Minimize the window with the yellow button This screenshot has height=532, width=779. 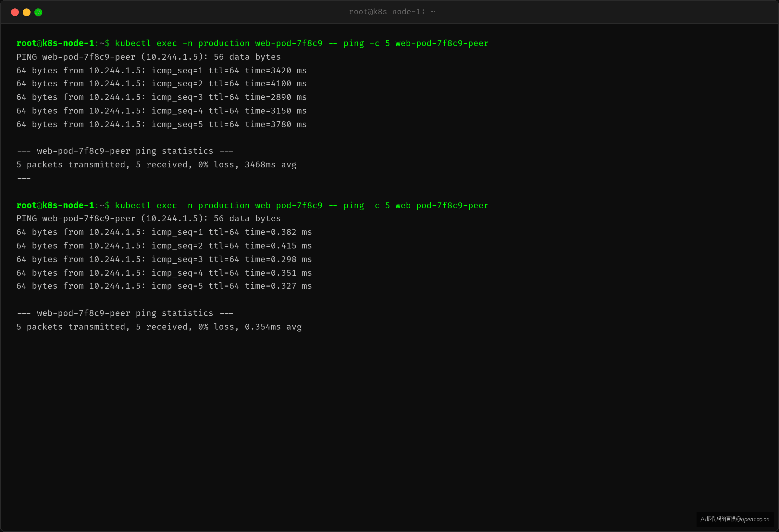27,12
